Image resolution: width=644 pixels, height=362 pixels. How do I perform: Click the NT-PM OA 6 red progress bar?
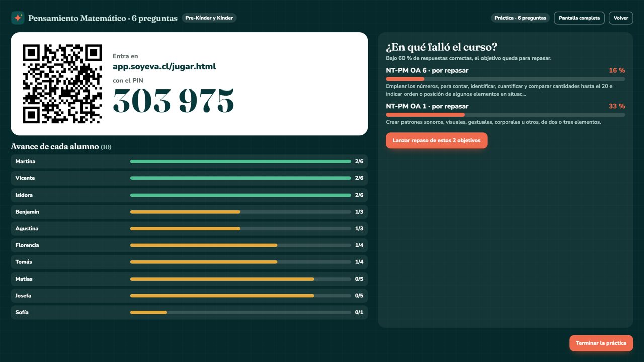point(405,79)
